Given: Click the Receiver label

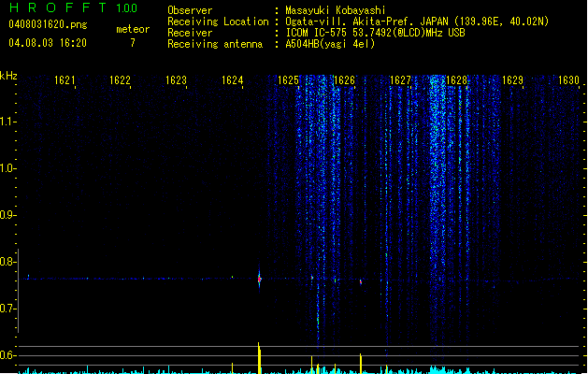Looking at the screenshot, I should [x=190, y=33].
